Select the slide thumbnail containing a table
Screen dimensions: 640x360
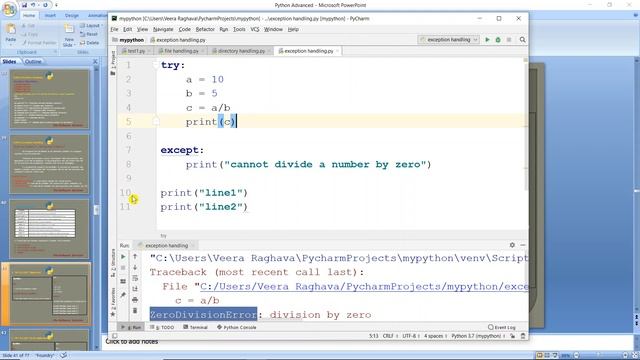[x=49, y=228]
